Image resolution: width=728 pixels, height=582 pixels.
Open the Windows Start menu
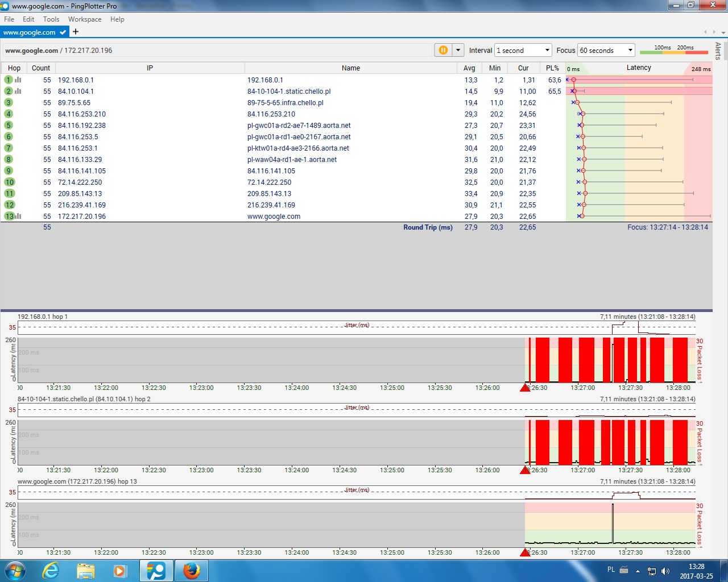pyautogui.click(x=15, y=571)
